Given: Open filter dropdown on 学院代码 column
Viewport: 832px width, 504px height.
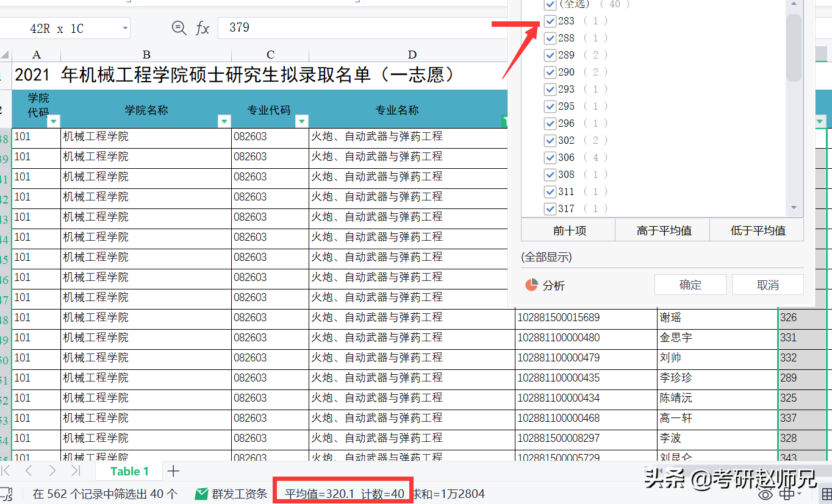Looking at the screenshot, I should [x=53, y=121].
